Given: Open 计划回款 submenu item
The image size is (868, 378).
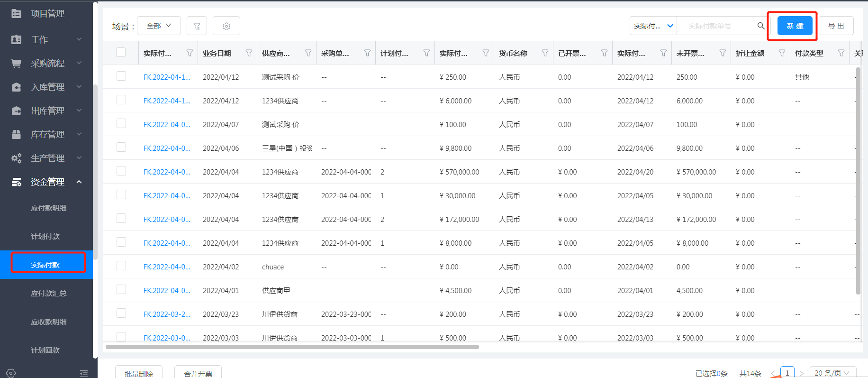Looking at the screenshot, I should pyautogui.click(x=46, y=350).
